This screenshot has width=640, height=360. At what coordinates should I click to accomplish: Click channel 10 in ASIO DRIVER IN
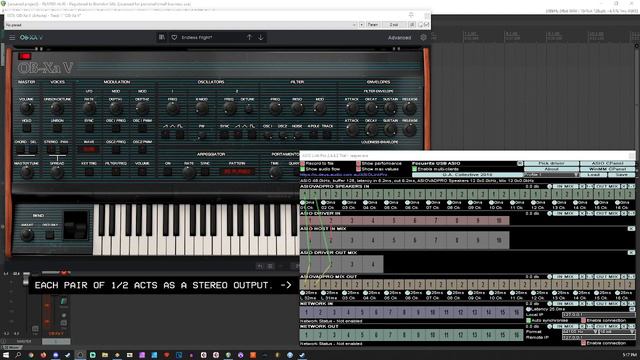[x=499, y=221]
